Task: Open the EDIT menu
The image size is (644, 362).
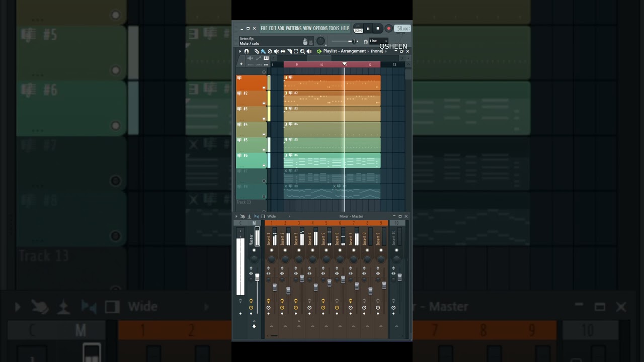Action: tap(273, 29)
